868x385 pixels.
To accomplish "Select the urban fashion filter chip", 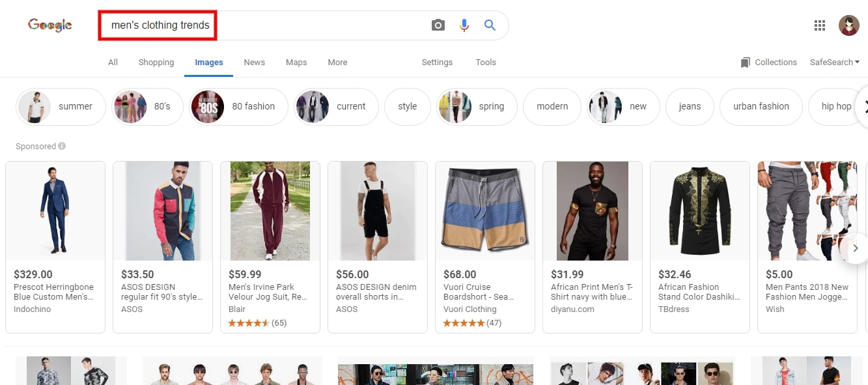I will (761, 106).
